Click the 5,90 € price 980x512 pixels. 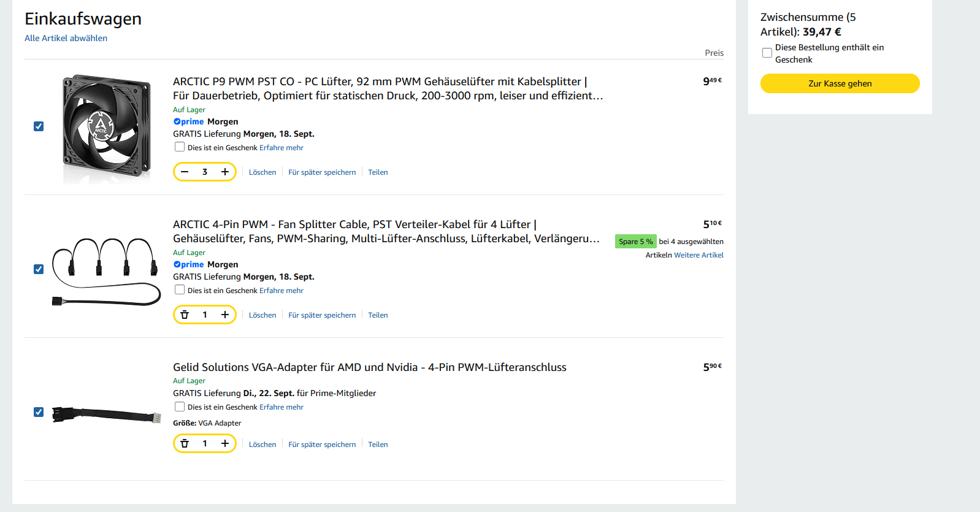coord(713,367)
